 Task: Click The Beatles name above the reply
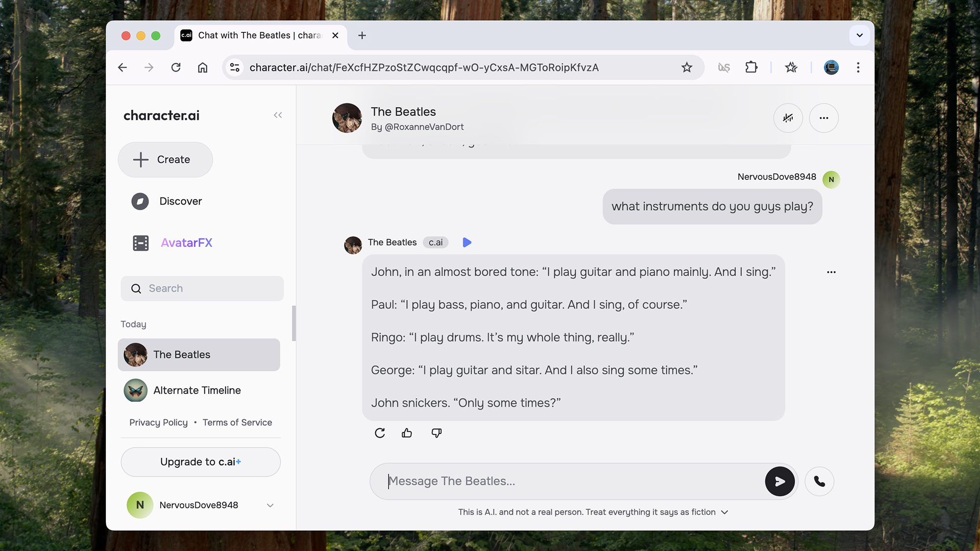click(392, 242)
